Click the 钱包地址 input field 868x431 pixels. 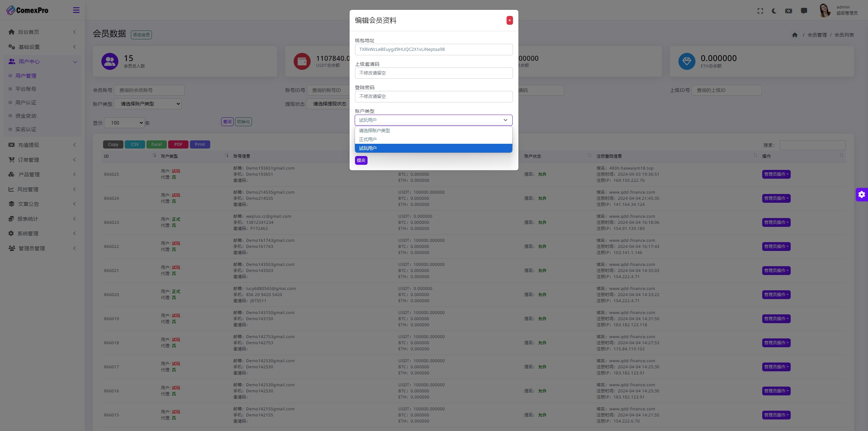(x=433, y=49)
